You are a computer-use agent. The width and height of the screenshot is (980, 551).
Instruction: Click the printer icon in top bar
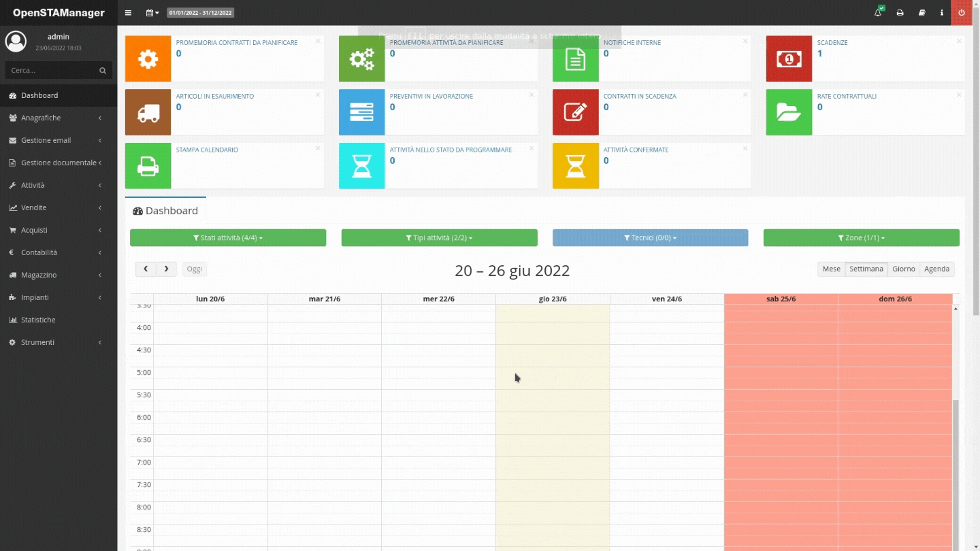(x=900, y=13)
